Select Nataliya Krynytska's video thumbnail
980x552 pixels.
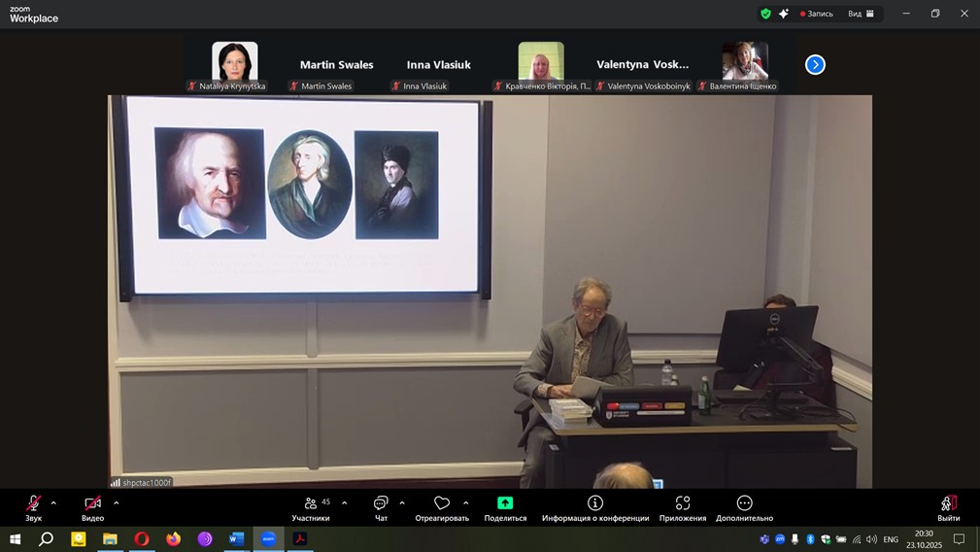tap(234, 62)
